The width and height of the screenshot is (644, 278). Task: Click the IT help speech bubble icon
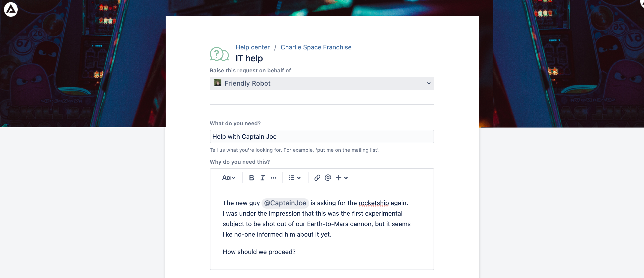coord(219,54)
